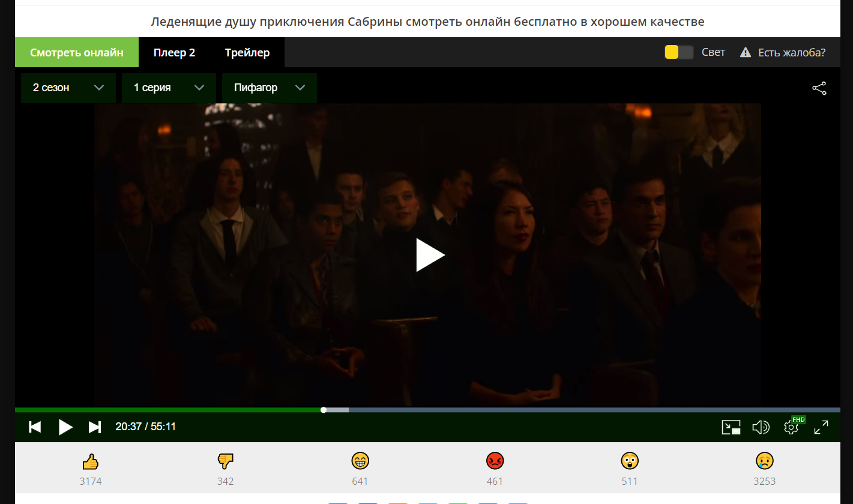853x504 pixels.
Task: Play the video from control bar
Action: [65, 427]
